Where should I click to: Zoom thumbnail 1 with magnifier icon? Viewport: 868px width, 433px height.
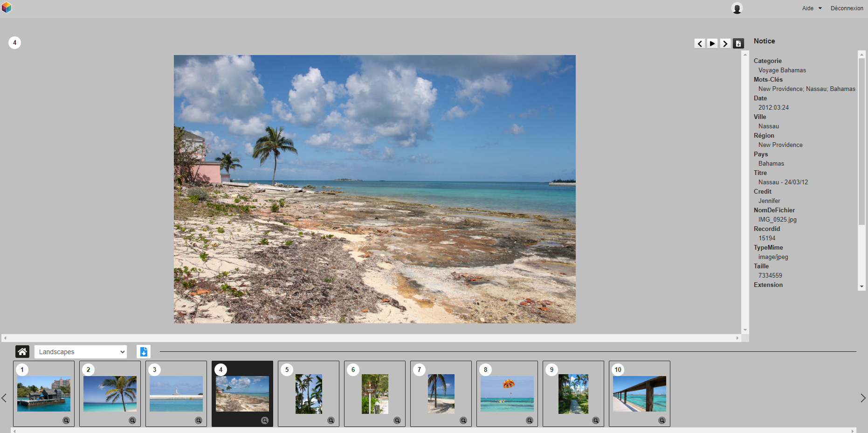pos(66,420)
